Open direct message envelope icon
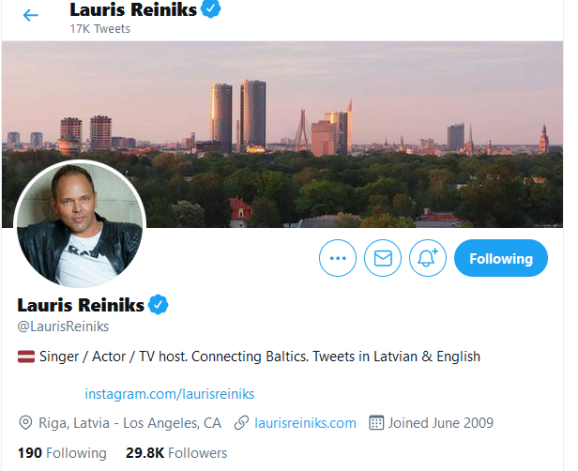Viewport: 578px width, 471px height. point(383,258)
